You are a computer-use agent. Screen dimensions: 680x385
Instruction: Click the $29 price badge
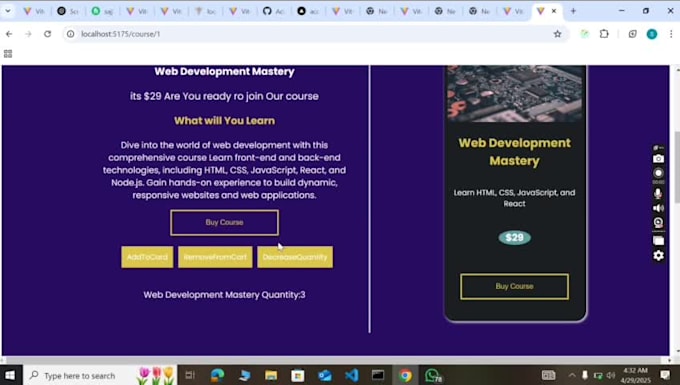[x=514, y=238]
